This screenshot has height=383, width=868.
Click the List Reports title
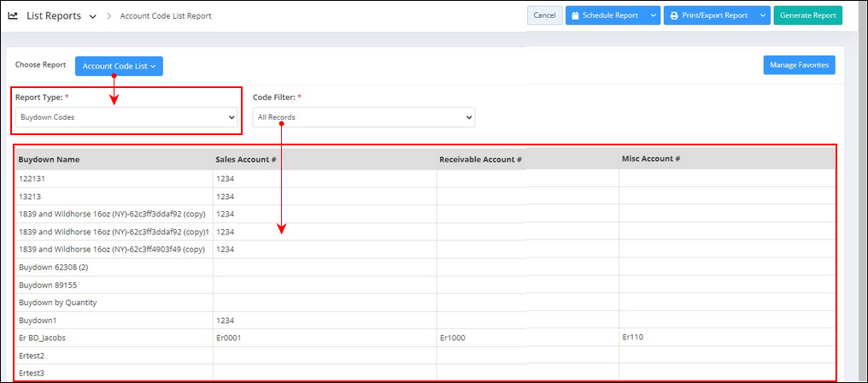54,15
